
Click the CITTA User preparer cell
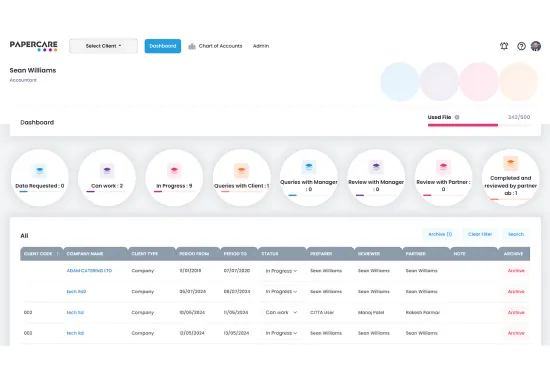[x=322, y=312]
